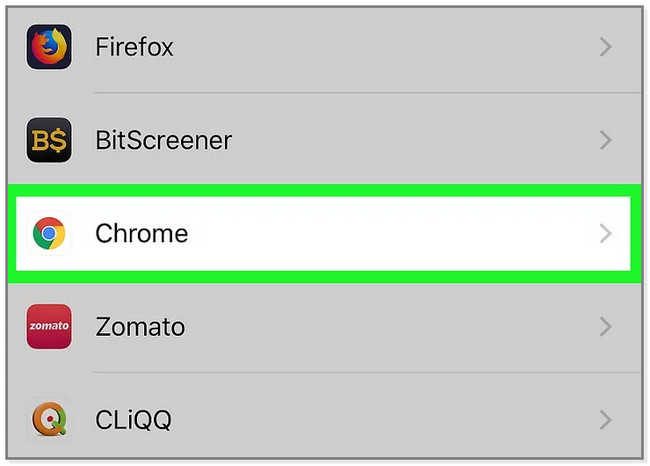Open the highlighted Chrome row's blank area
The image size is (650, 466).
click(x=394, y=233)
